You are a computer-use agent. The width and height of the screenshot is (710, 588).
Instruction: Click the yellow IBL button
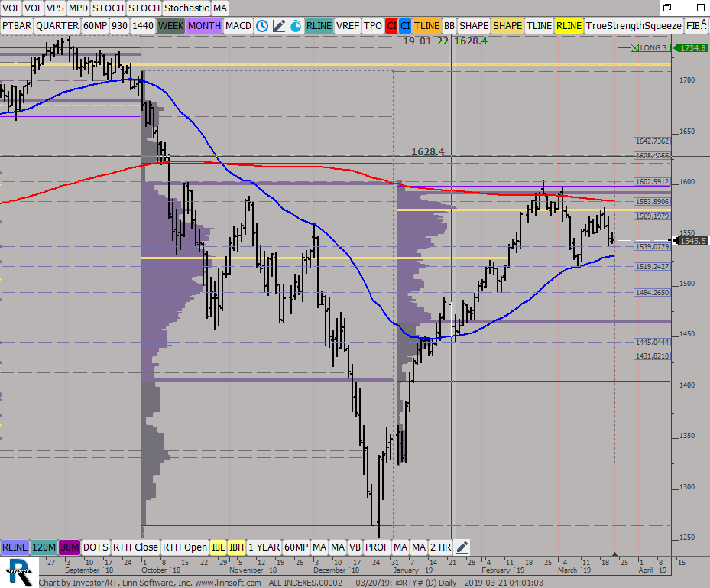pyautogui.click(x=218, y=547)
